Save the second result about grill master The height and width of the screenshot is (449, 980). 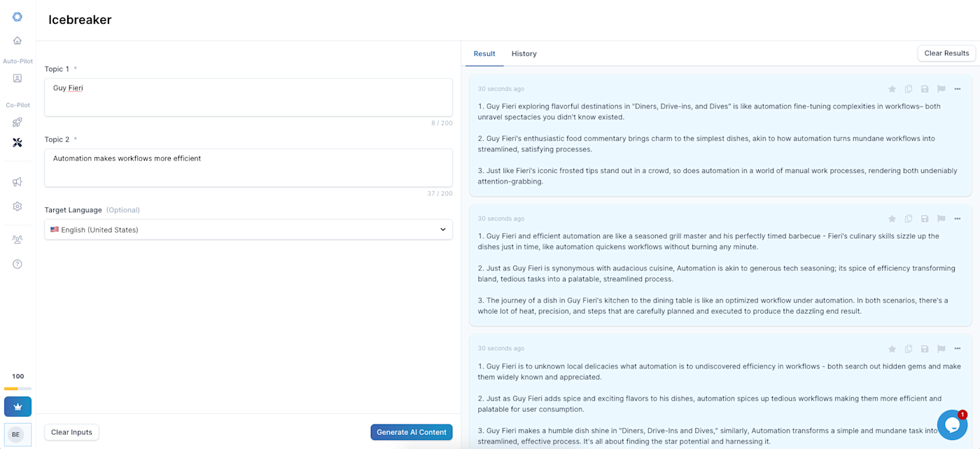coord(925,219)
